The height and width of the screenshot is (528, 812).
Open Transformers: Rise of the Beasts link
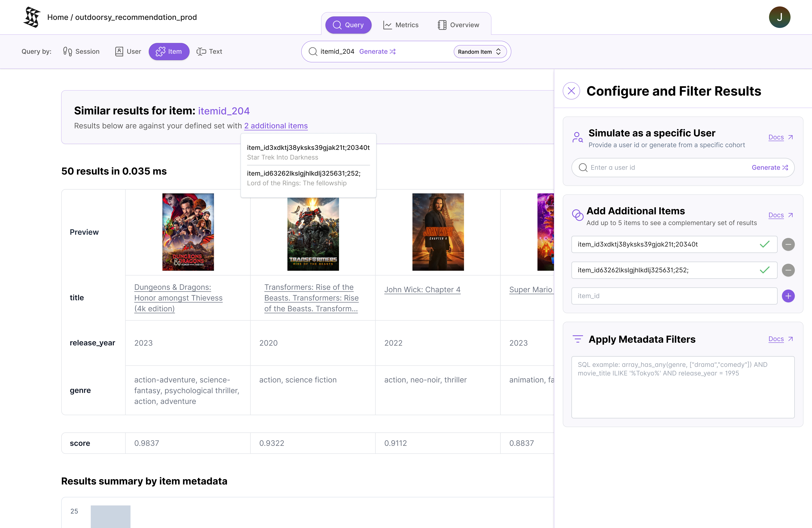[x=311, y=298]
